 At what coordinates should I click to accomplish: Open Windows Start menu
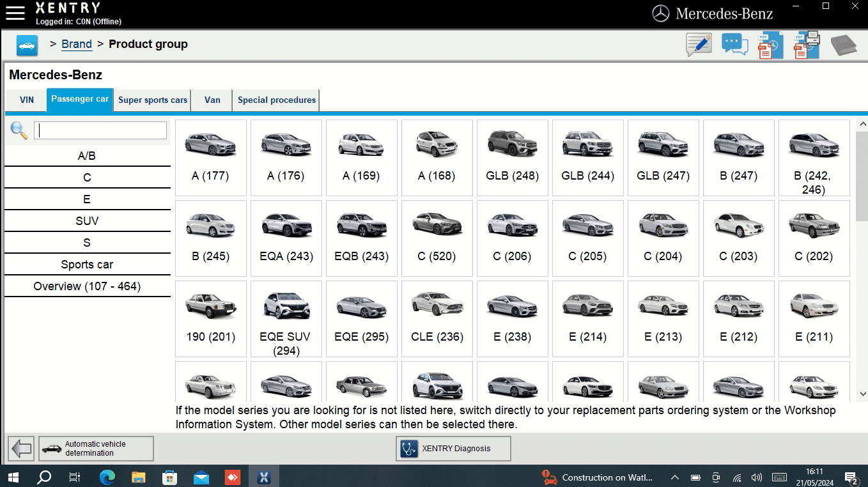(13, 477)
